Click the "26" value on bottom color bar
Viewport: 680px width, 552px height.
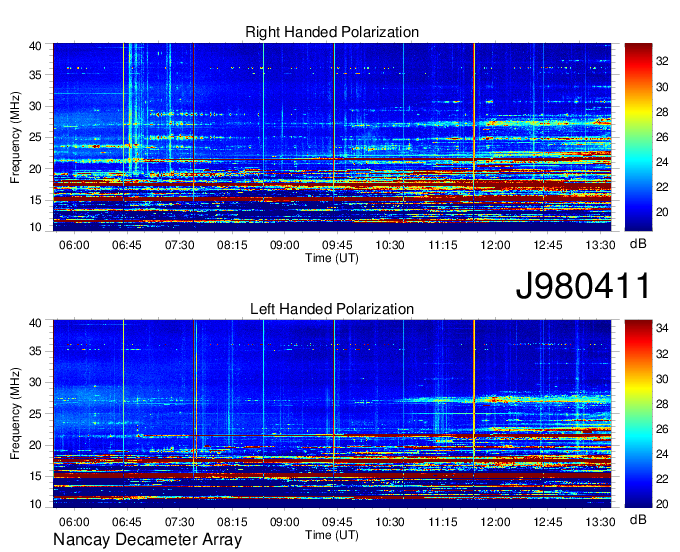click(x=662, y=429)
